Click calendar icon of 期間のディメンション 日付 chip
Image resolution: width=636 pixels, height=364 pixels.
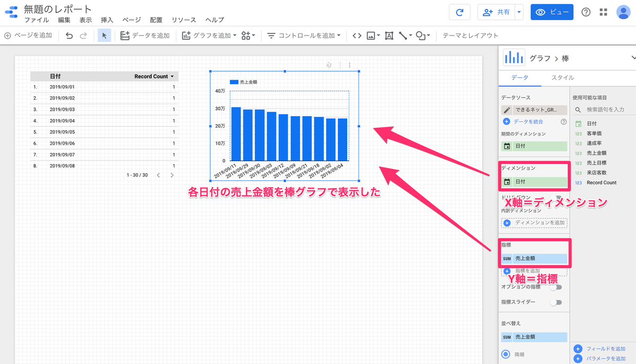pos(507,146)
